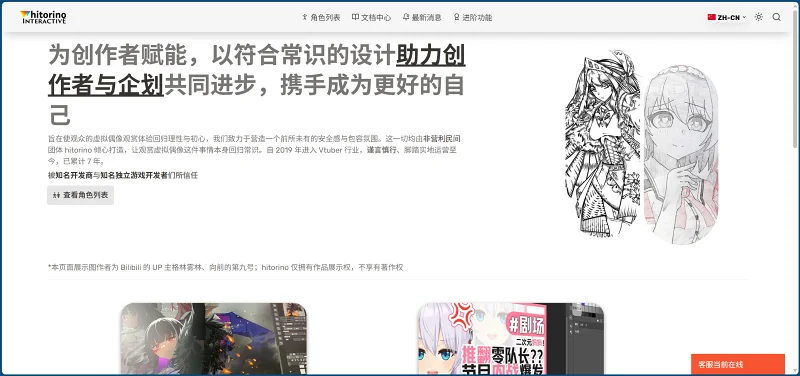800x376 pixels.
Task: Click the black-and-white line art character image
Action: coord(603,143)
